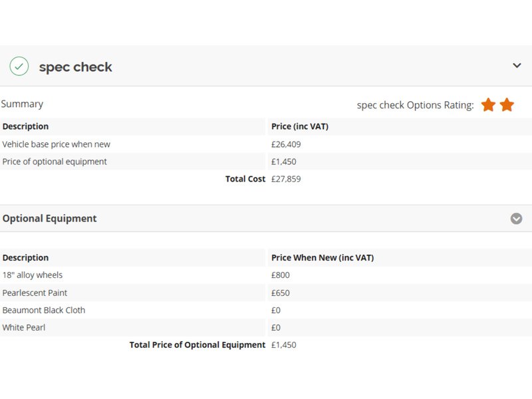Viewport: 532px width, 399px height.
Task: Click the £27,859 total cost value
Action: point(286,179)
